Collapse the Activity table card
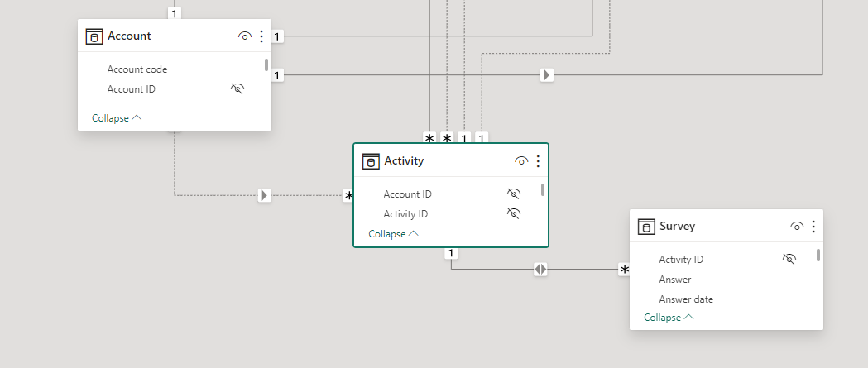The width and height of the screenshot is (868, 368). point(394,234)
